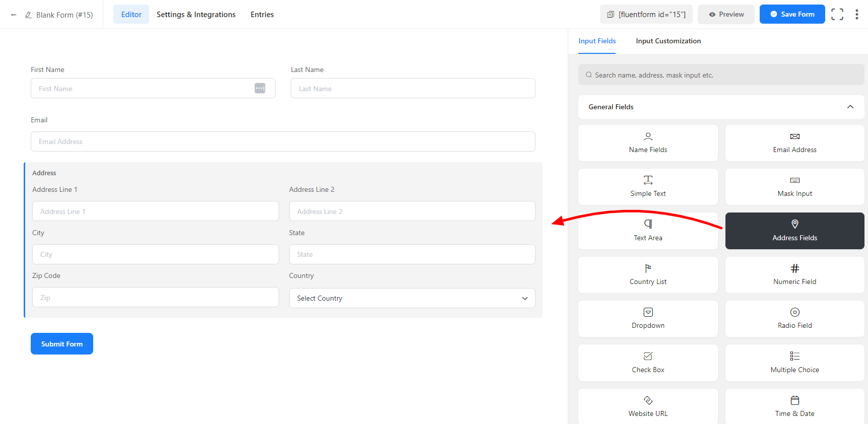Toggle fullscreen editor mode icon
Screen dimensions: 868x424
(837, 15)
